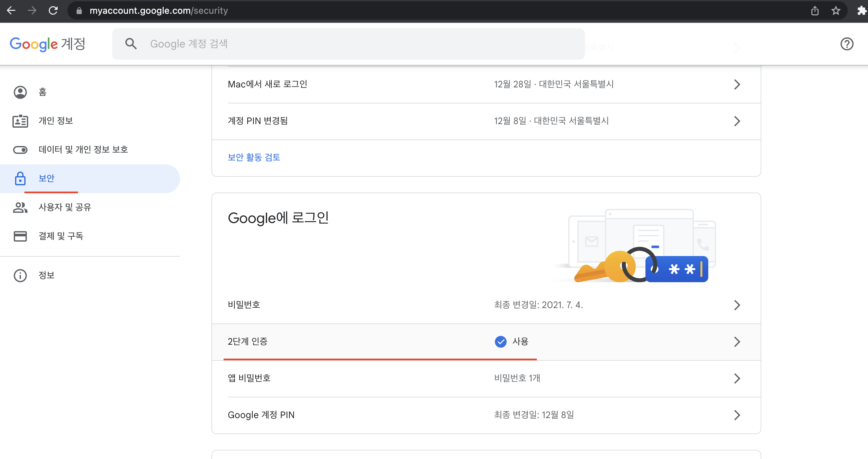Click the search magnifier icon
This screenshot has width=868, height=459.
[131, 44]
